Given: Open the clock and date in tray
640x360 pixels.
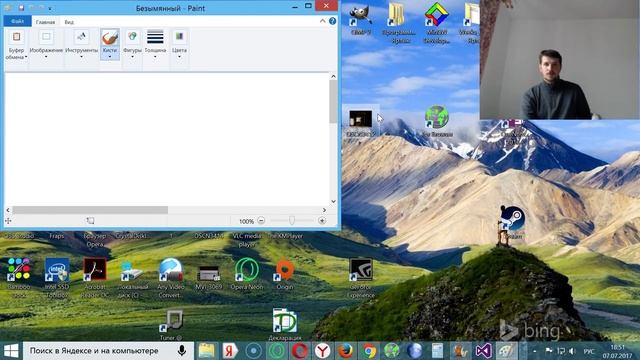Looking at the screenshot, I should tap(618, 351).
